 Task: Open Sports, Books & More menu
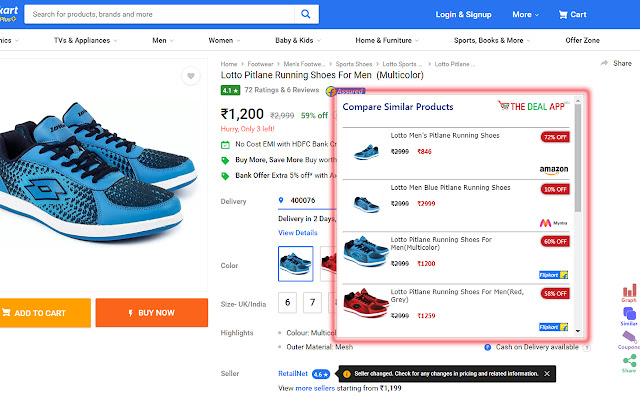pos(491,41)
